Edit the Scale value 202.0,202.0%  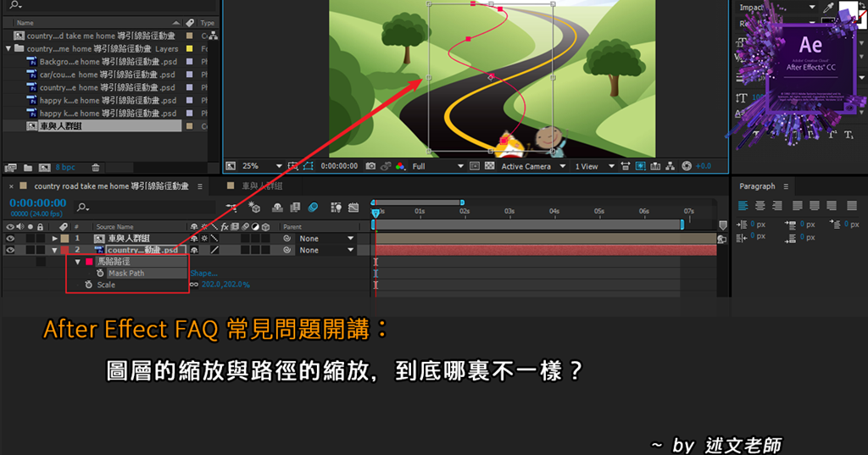tap(225, 285)
